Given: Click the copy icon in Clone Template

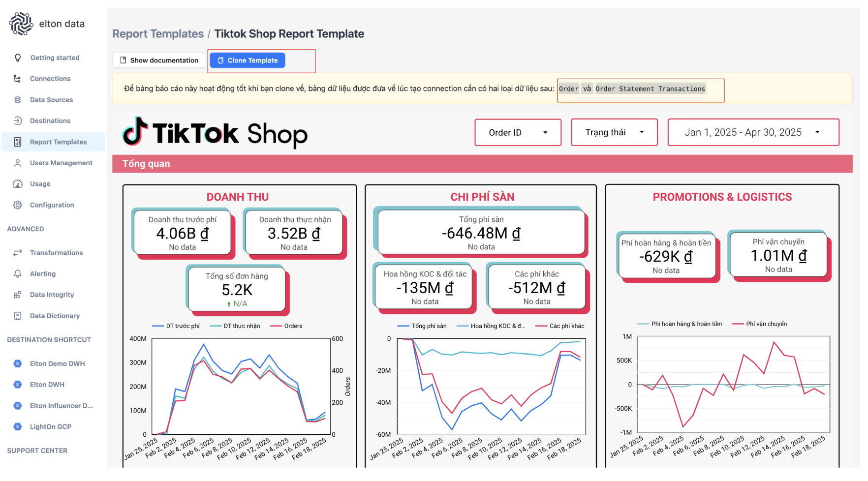Looking at the screenshot, I should (220, 60).
